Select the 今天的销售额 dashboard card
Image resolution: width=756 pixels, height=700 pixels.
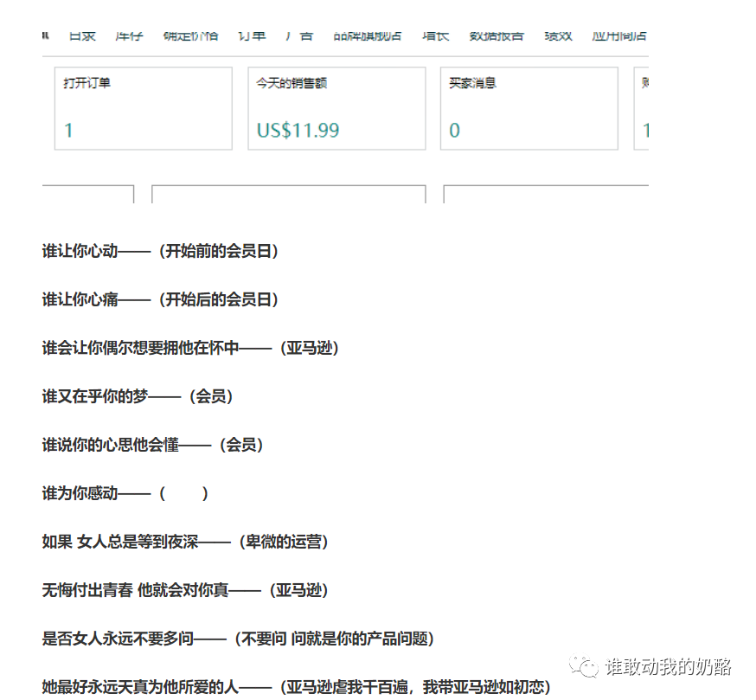click(336, 108)
